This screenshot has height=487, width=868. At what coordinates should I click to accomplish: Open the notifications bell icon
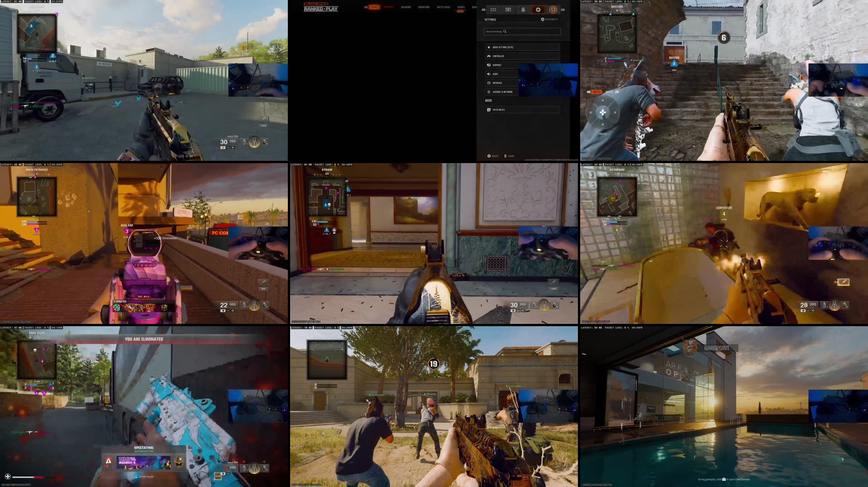[523, 10]
